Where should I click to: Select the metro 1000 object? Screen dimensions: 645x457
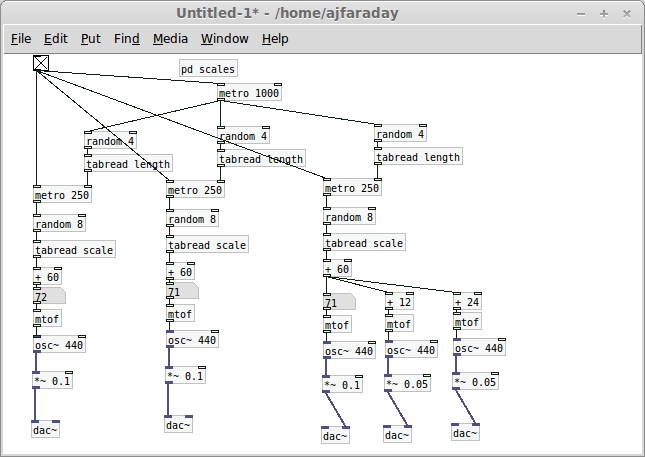point(249,93)
